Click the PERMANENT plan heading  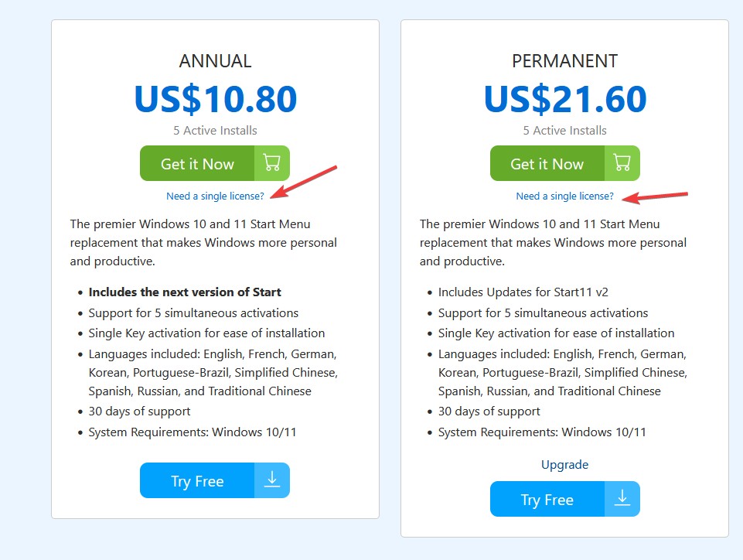point(564,61)
